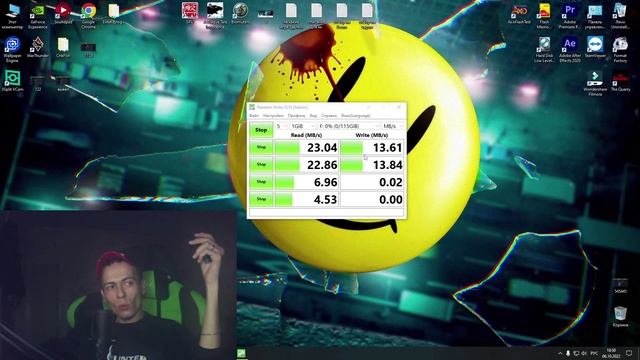Click the read result 4.53
The image size is (640, 360).
307,199
